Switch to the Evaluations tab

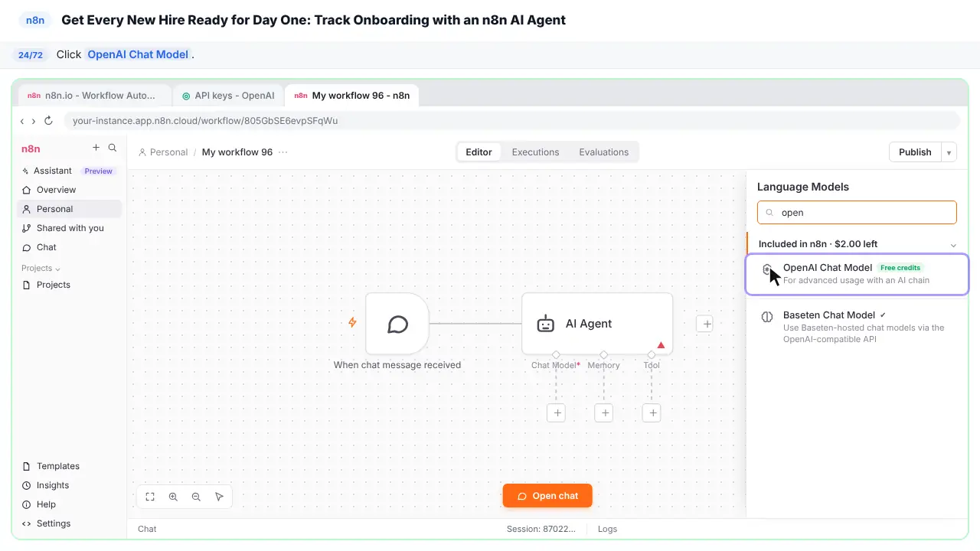click(603, 152)
